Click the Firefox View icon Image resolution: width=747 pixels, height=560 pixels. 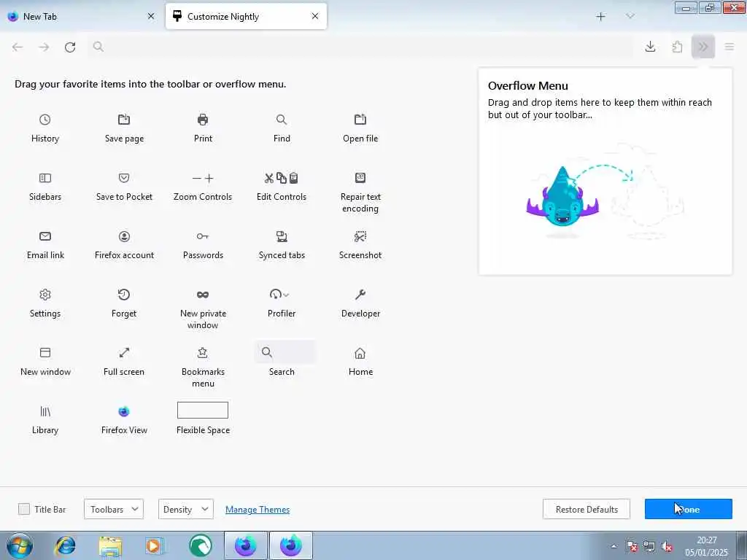coord(124,411)
